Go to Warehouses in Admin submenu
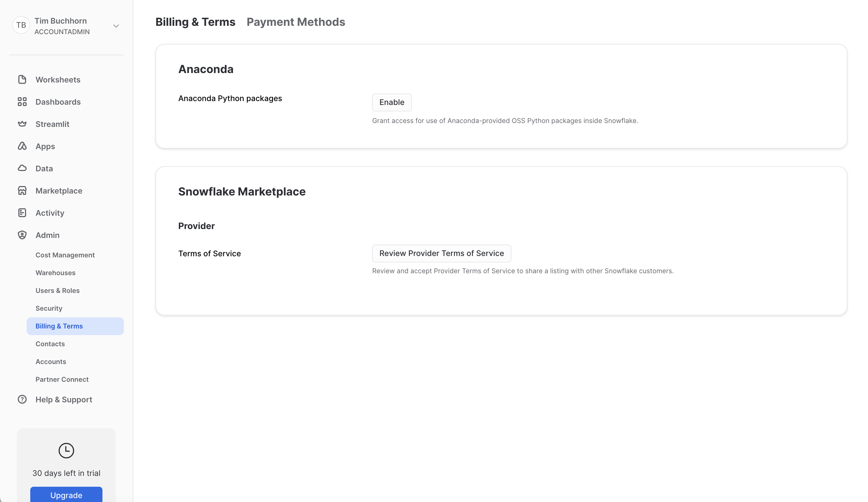The height and width of the screenshot is (502, 868). click(55, 273)
